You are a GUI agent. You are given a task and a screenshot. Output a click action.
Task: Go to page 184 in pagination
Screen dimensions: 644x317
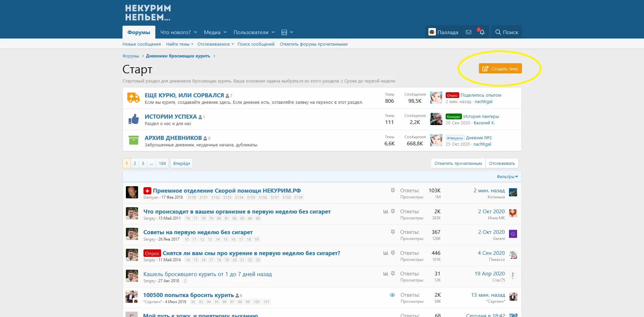(162, 163)
